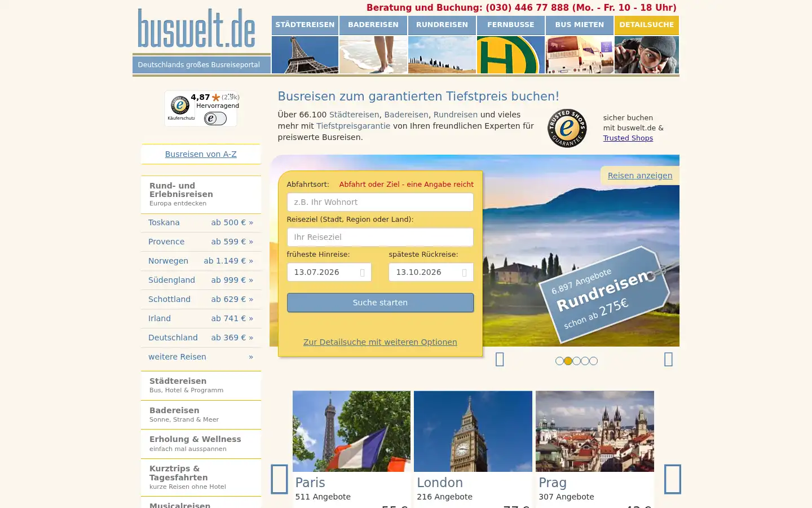The image size is (812, 508).
Task: Open calendar for früheste Hinreise date
Action: 362,273
